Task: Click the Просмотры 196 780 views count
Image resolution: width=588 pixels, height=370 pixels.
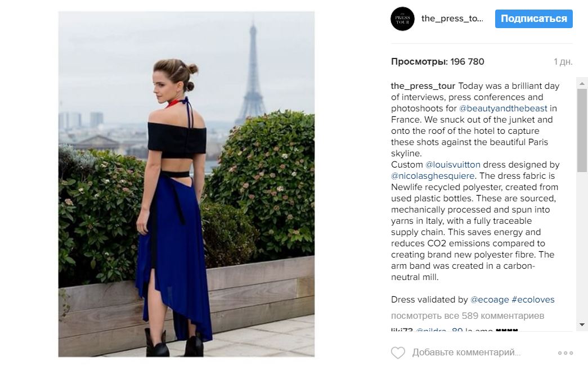Action: (438, 61)
